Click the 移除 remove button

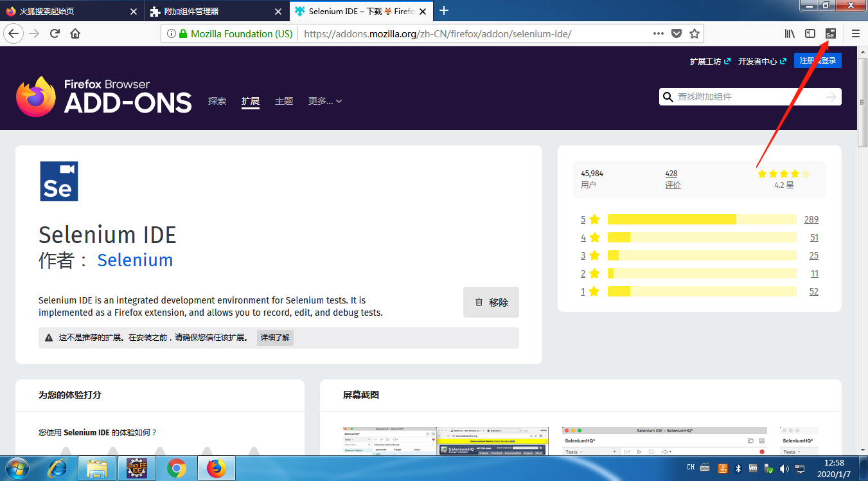tap(491, 302)
